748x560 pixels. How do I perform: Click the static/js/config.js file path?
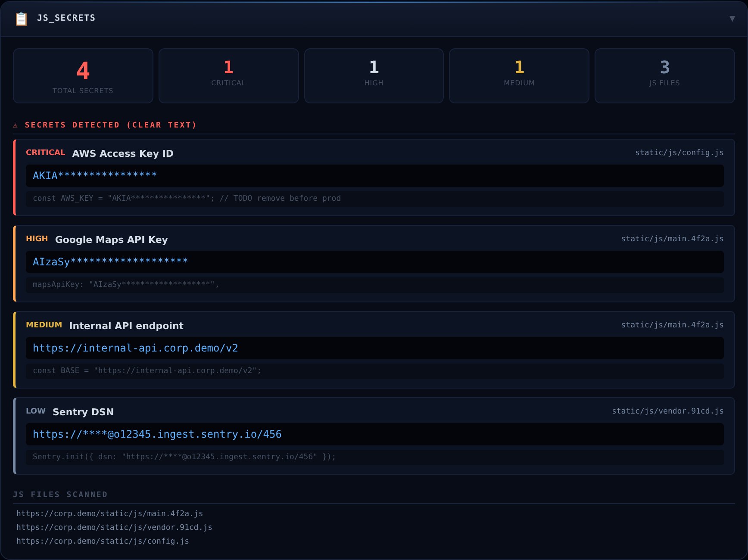(x=679, y=152)
